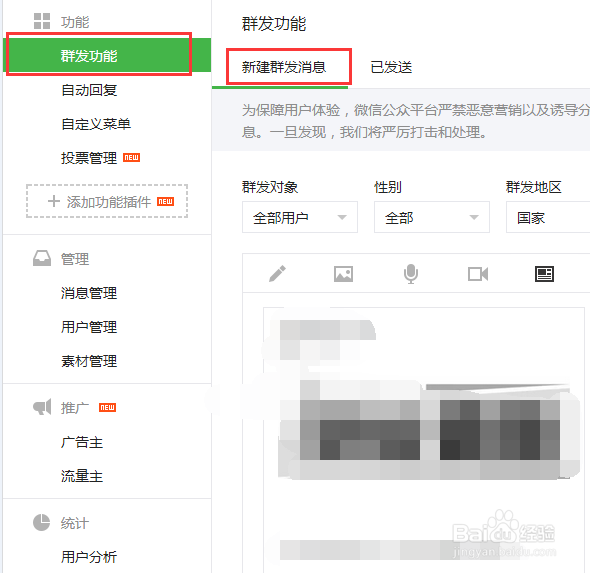Click the 功能 grid icon

click(x=42, y=21)
